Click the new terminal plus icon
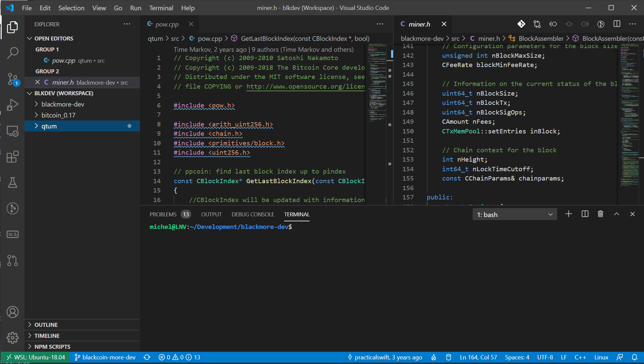Screen dimensions: 644x364 (x=568, y=214)
